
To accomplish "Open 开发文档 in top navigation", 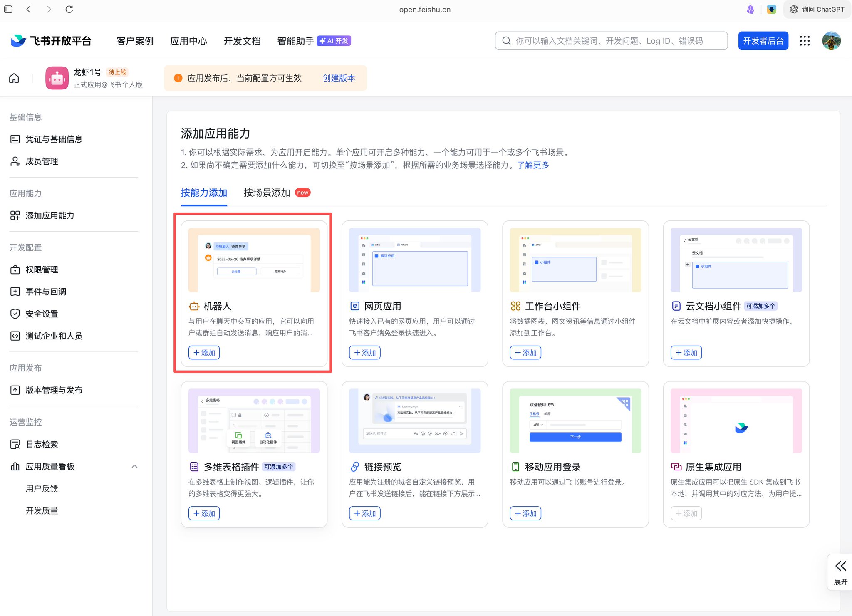I will 242,41.
